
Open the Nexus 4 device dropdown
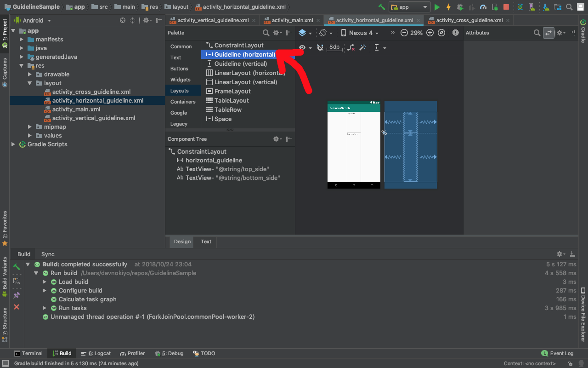tap(360, 33)
